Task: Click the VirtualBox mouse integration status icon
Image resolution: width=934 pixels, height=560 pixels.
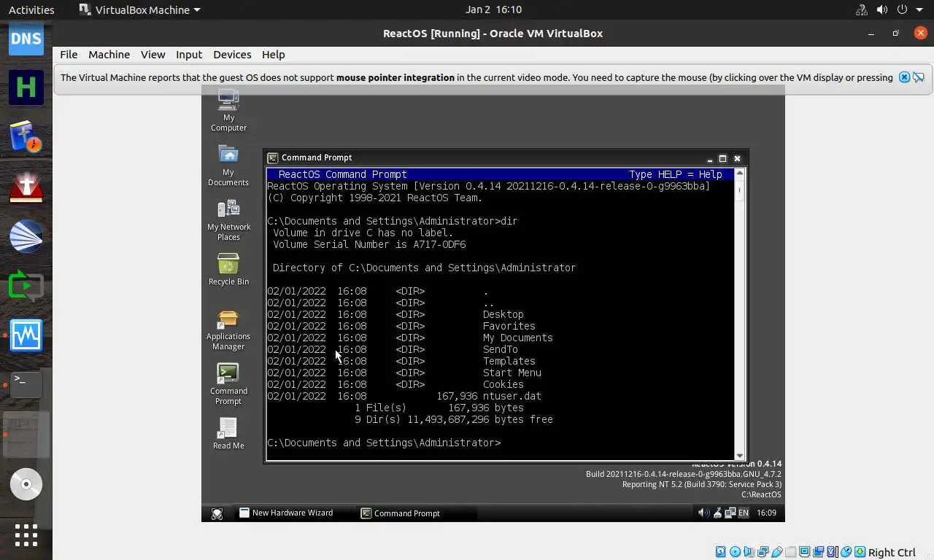Action: click(x=846, y=552)
